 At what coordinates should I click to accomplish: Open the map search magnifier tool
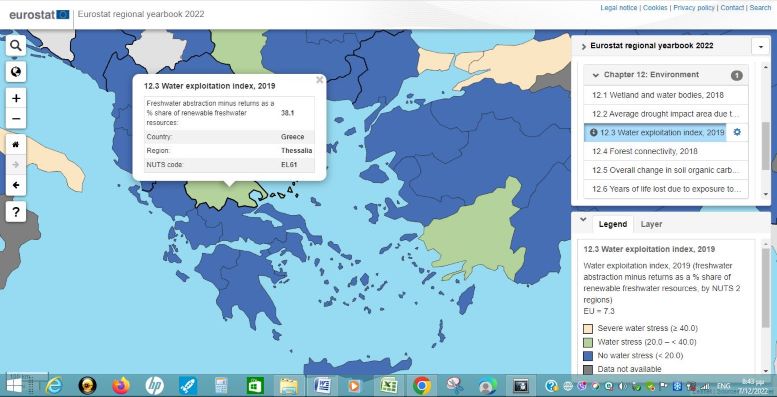tap(16, 46)
